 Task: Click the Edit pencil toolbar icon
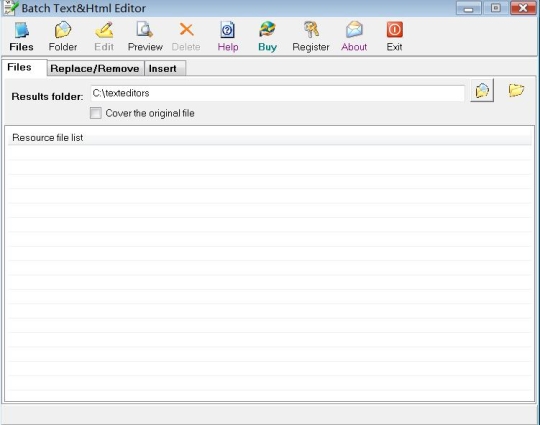(x=104, y=30)
